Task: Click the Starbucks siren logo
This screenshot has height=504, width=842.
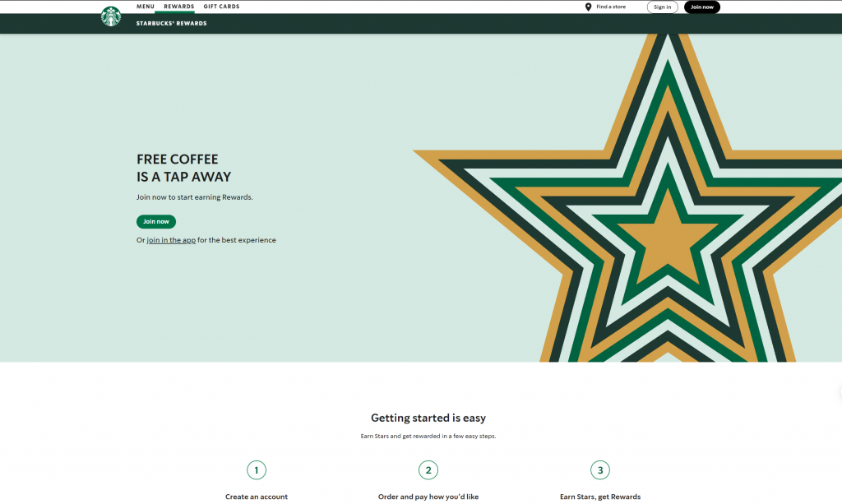Action: [x=111, y=16]
